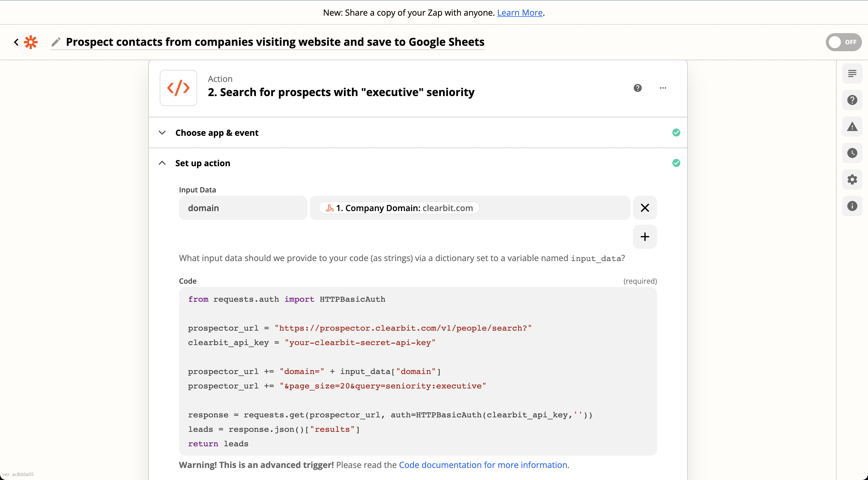Click the '(required)' label next to Code
The width and height of the screenshot is (868, 480).
tap(640, 281)
